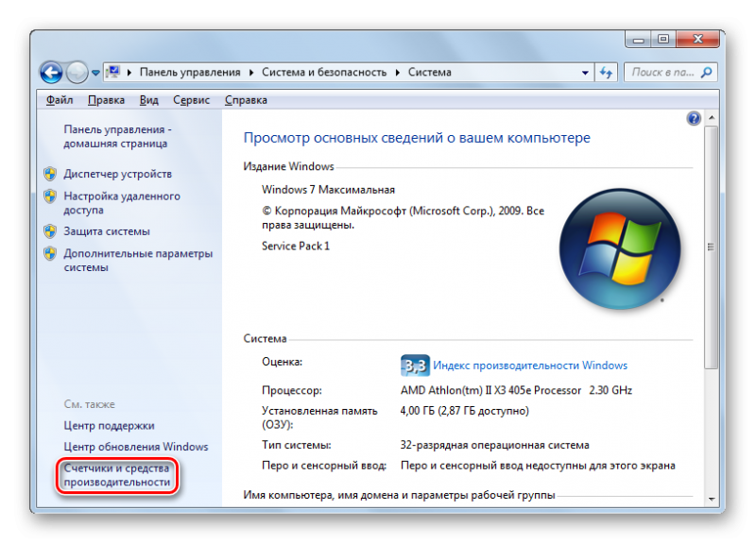Click the Forward navigation arrow button

pos(77,73)
